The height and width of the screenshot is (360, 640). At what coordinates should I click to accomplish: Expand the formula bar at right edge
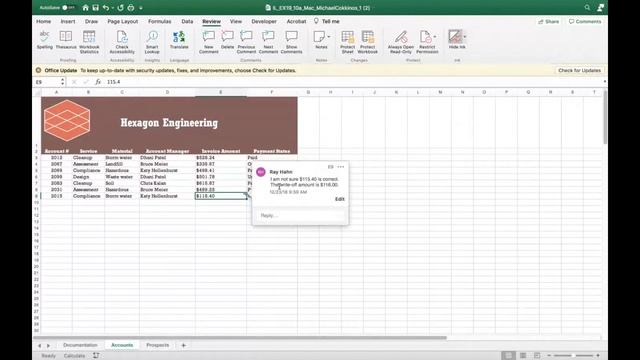604,82
